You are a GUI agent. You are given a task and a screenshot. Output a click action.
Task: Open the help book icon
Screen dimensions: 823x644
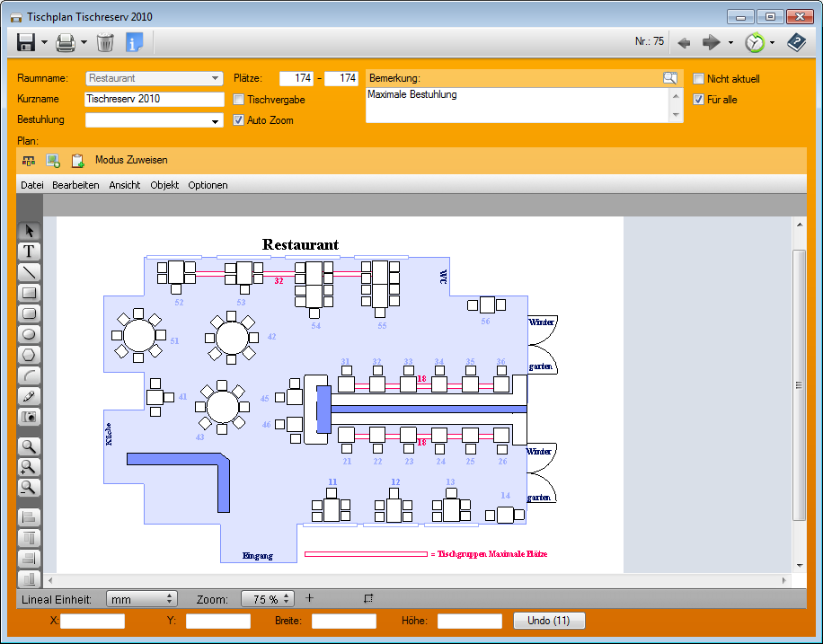(796, 41)
